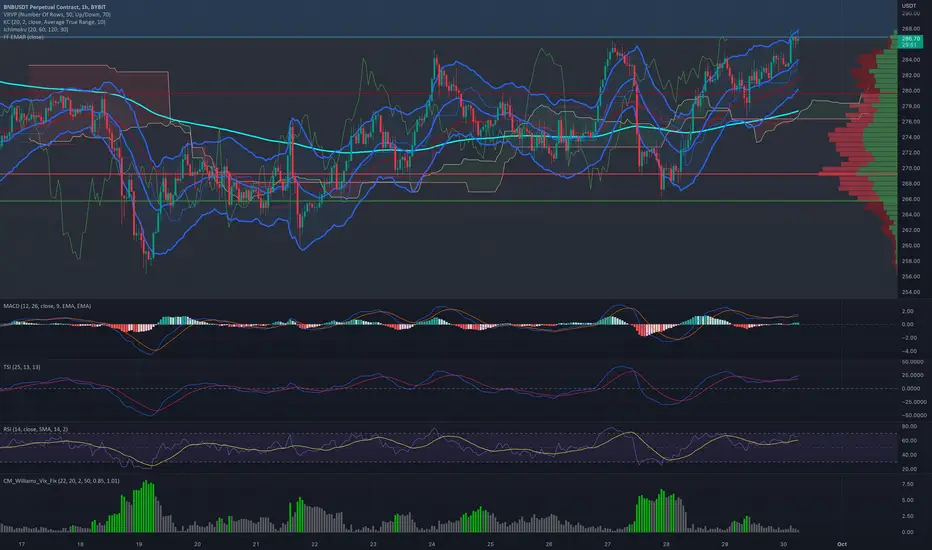The height and width of the screenshot is (550, 932).
Task: Click the BNBUSDT Perpetual Contract symbol title
Action: pyautogui.click(x=55, y=7)
